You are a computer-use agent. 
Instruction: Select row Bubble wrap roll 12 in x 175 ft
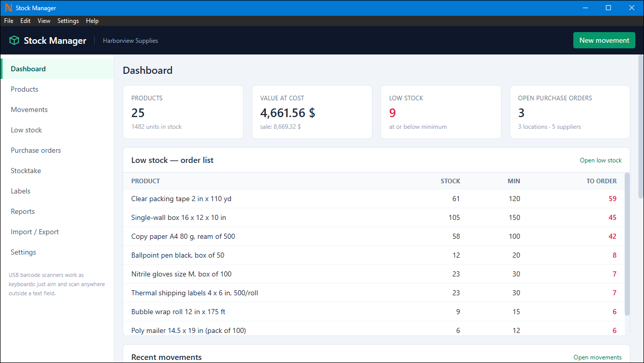click(x=373, y=312)
